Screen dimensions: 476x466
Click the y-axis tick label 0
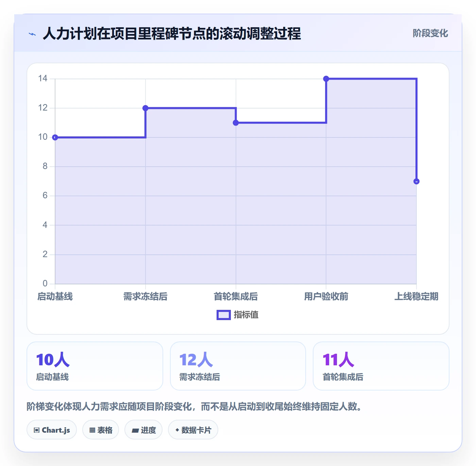click(x=45, y=283)
